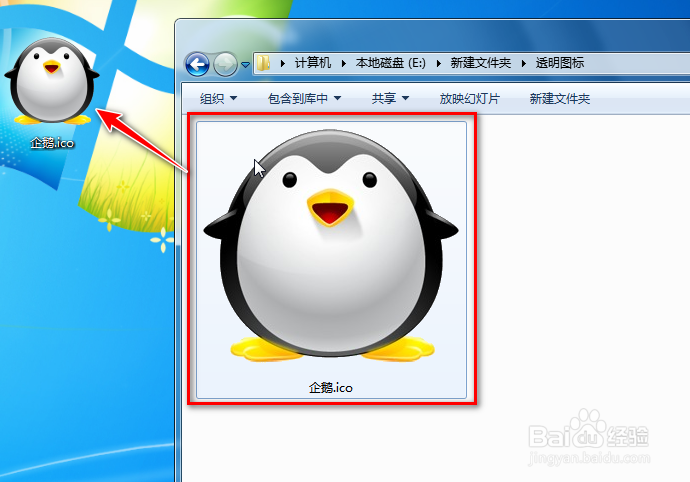The width and height of the screenshot is (690, 482).
Task: Click the 企鹅.ico filename in the folder
Action: [x=331, y=388]
